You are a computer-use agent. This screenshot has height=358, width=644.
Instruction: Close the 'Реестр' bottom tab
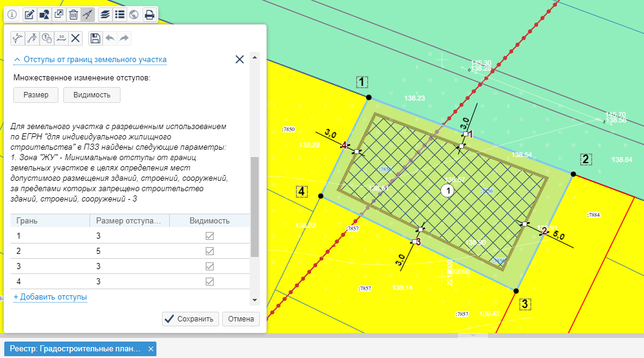149,349
